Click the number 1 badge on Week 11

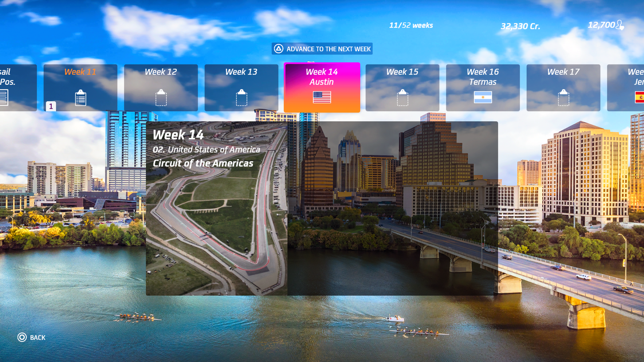51,106
